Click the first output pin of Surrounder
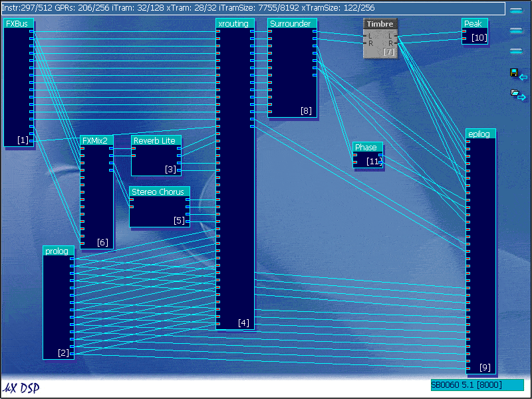Viewport: 532px width, 399px height. (x=315, y=31)
